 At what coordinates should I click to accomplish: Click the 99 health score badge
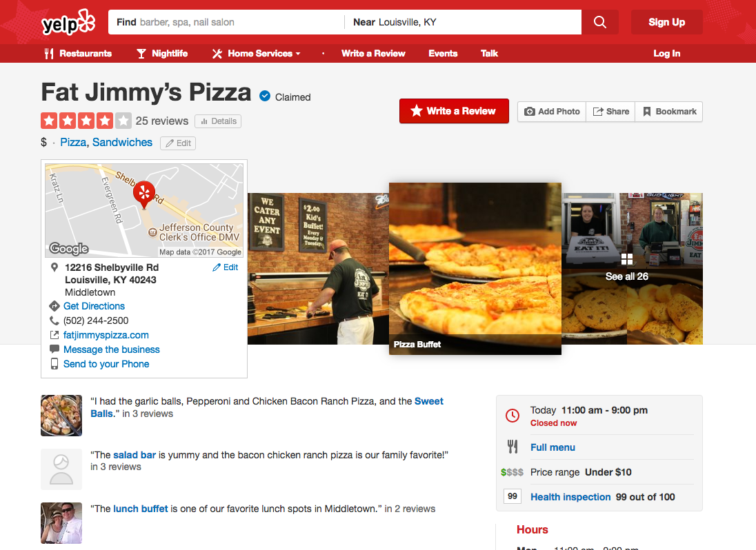click(x=513, y=496)
